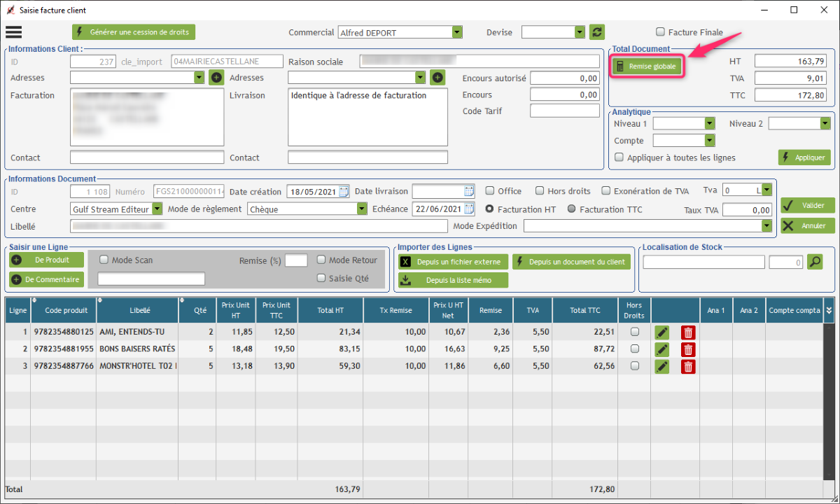Delete line 1 AMI, ENTENDS-TU
Screen dimensions: 840x504
[688, 332]
